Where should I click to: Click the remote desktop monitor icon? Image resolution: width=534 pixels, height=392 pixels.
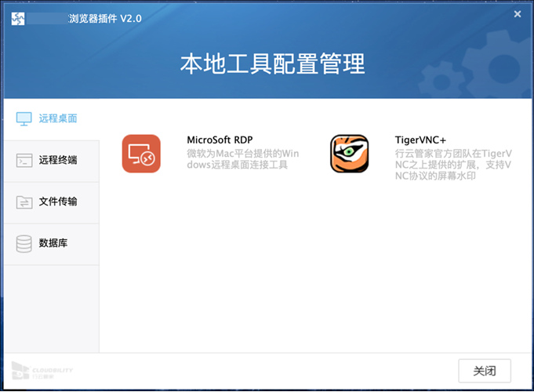[x=24, y=119]
